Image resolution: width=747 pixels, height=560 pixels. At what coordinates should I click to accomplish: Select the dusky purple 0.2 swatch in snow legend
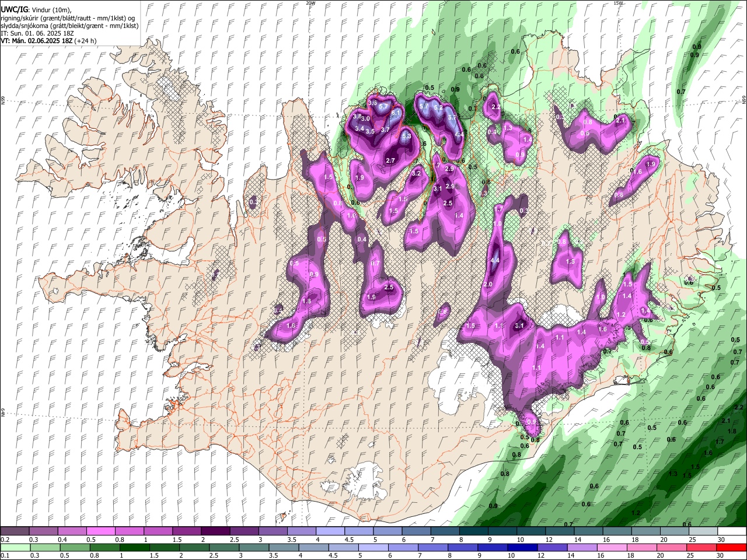15,531
